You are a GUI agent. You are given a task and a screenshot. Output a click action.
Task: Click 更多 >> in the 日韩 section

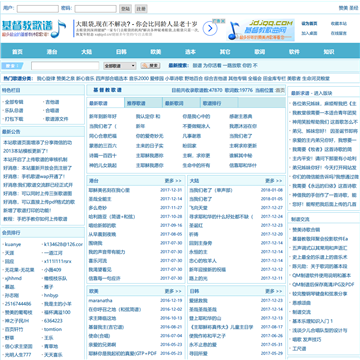pos(274,291)
